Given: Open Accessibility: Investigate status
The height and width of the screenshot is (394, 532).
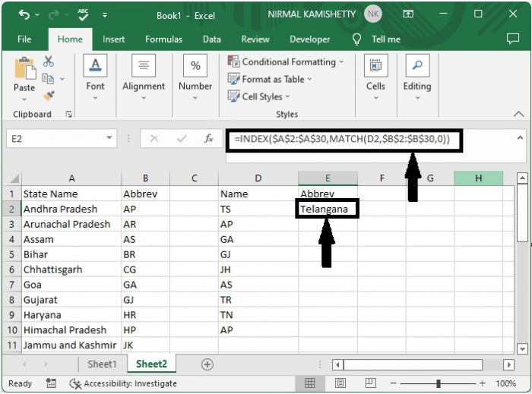Looking at the screenshot, I should point(123,383).
